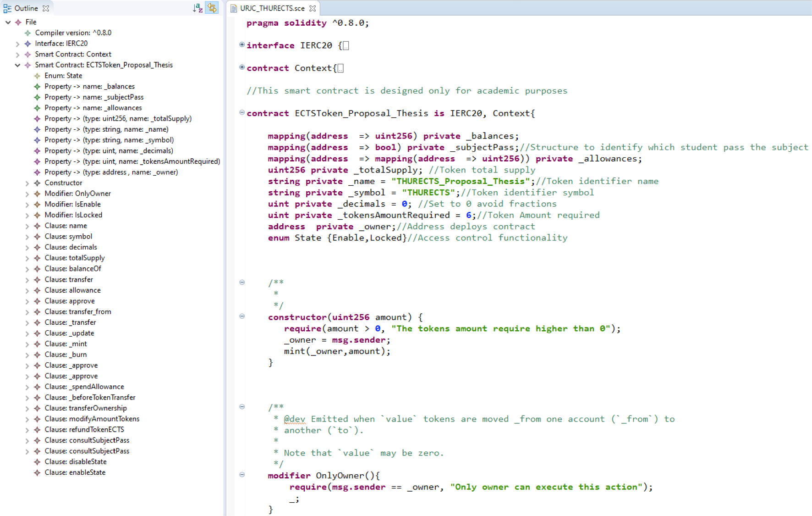Close the URJC_THURECTS.sce editor tab
Viewport: 812px width, 516px height.
313,8
